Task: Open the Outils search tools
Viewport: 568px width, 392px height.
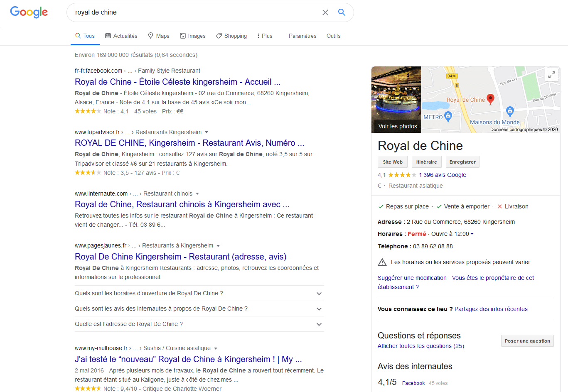Action: pos(333,36)
